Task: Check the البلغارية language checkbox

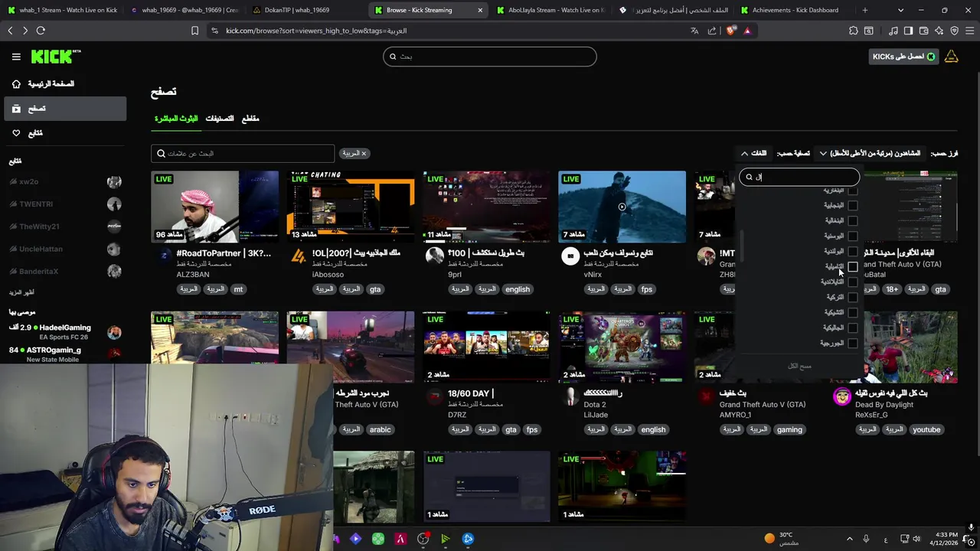Action: click(853, 191)
